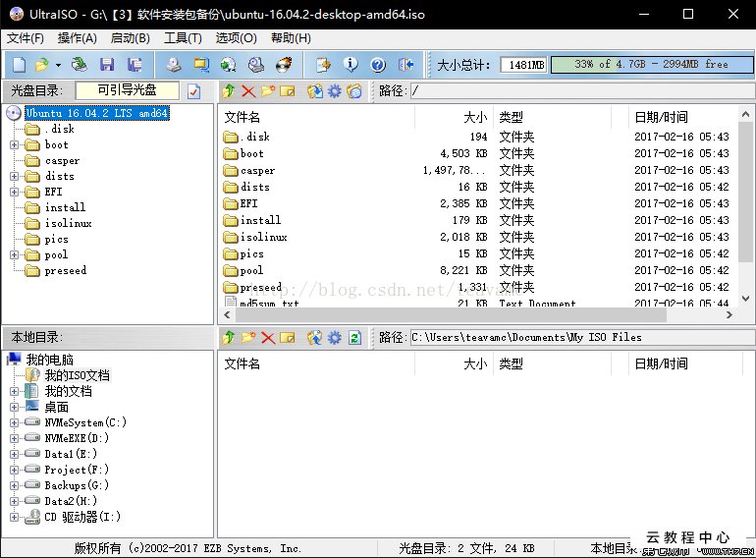Click the 大小总计 1481MB field
Screen dimensions: 756x558
[523, 65]
